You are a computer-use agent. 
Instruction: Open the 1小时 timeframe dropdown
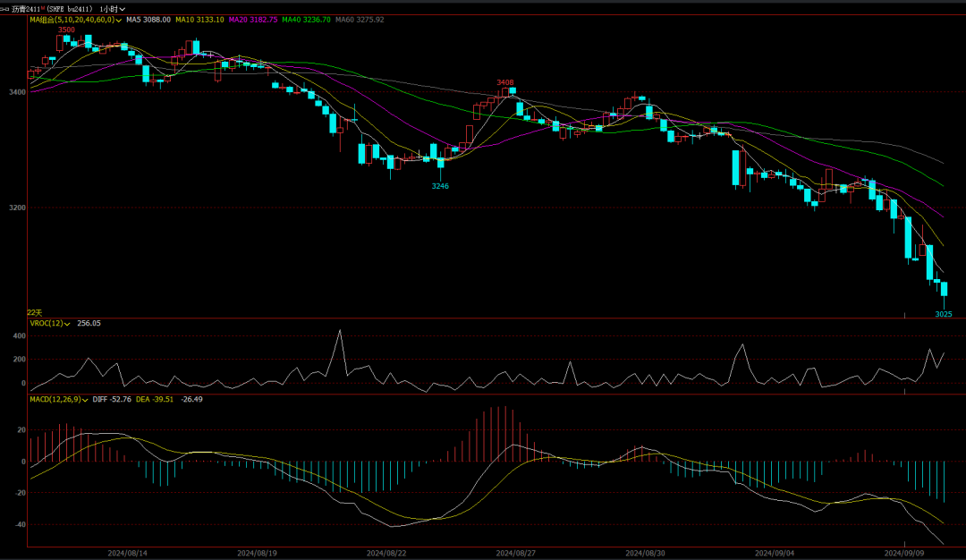pos(112,9)
